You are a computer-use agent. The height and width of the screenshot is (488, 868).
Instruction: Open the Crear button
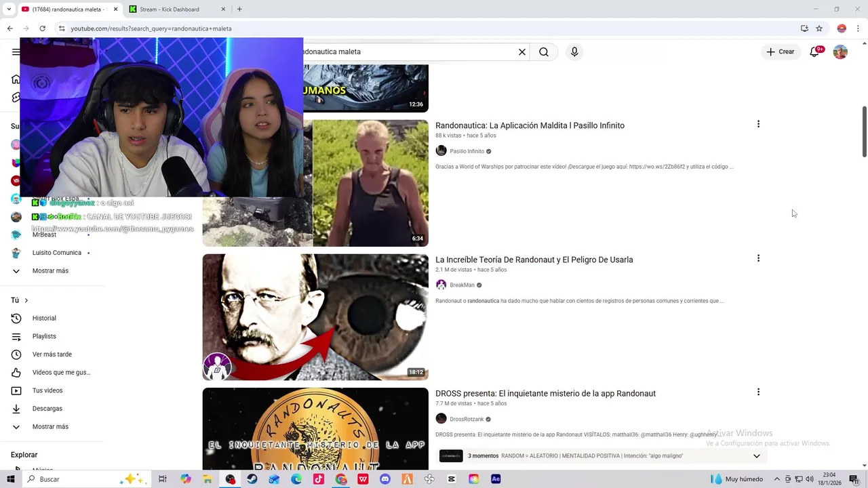point(781,52)
